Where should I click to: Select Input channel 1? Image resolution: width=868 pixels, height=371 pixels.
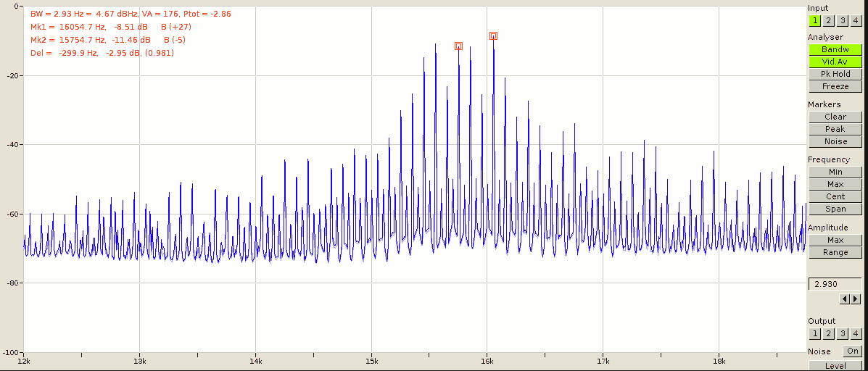point(814,21)
